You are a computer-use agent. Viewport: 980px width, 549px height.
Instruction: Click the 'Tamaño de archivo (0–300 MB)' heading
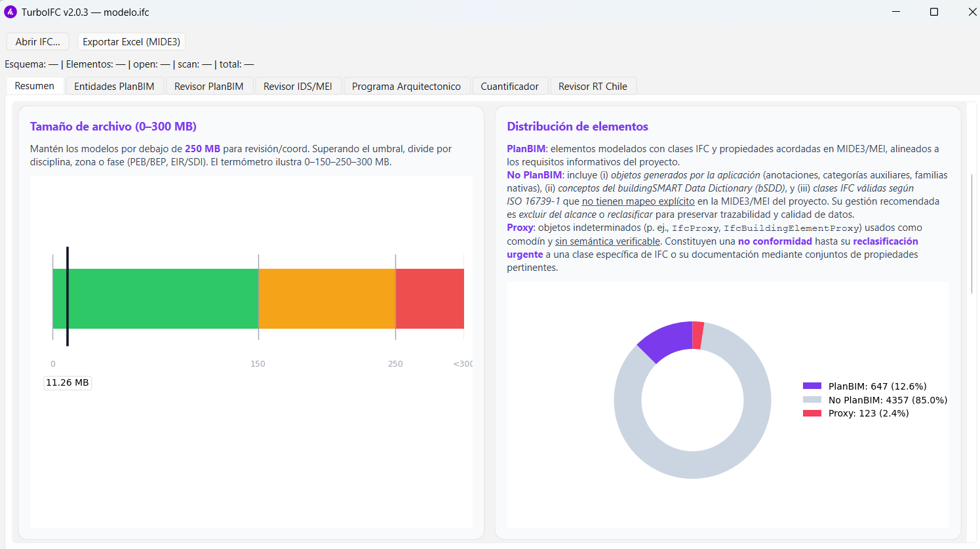(113, 127)
